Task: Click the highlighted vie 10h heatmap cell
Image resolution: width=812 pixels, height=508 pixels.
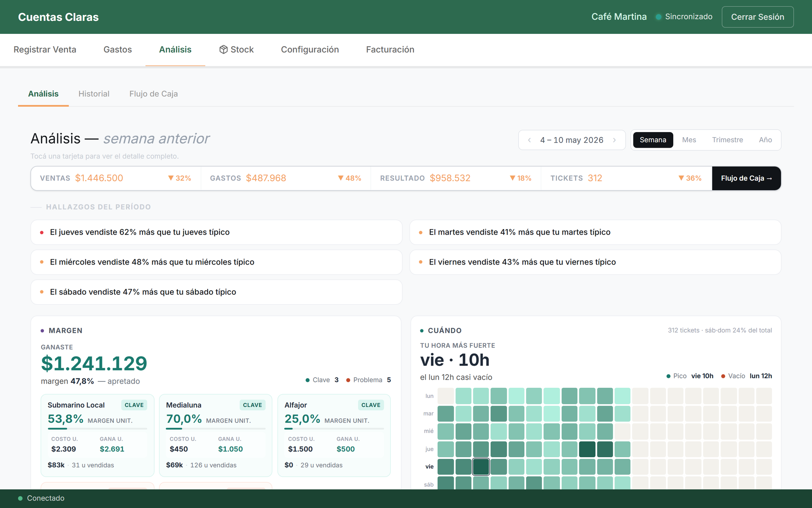Action: [x=481, y=467]
